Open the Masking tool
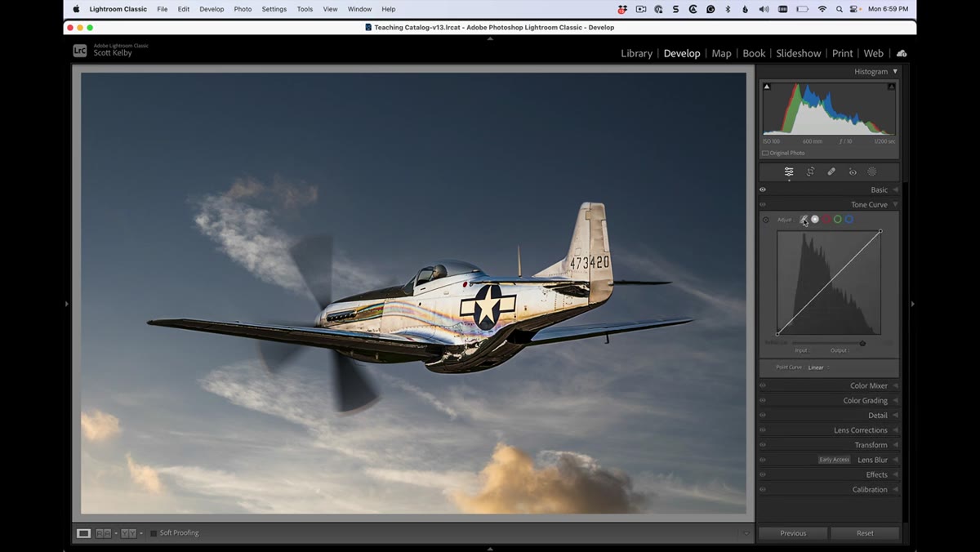 click(x=872, y=171)
